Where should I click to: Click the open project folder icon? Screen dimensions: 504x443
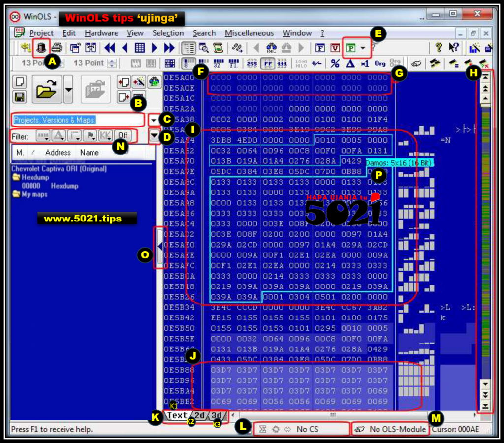pyautogui.click(x=47, y=89)
